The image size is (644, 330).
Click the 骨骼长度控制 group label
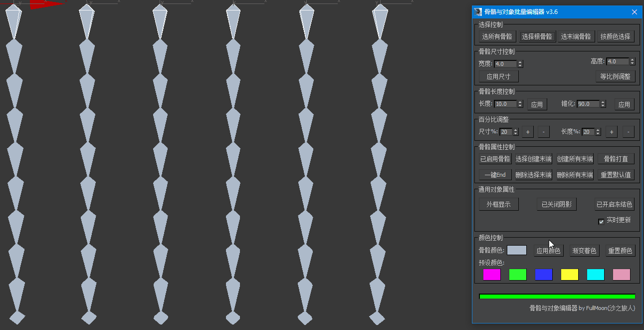(x=497, y=91)
